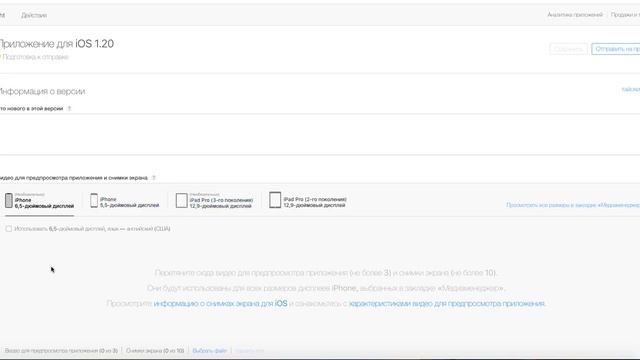Viewport: 640px width, 360px height.
Task: Click the «Выбрать файл» link
Action: click(209, 351)
